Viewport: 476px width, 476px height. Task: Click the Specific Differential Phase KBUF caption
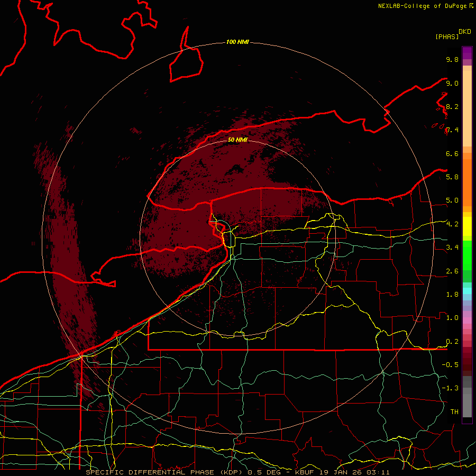click(x=237, y=472)
